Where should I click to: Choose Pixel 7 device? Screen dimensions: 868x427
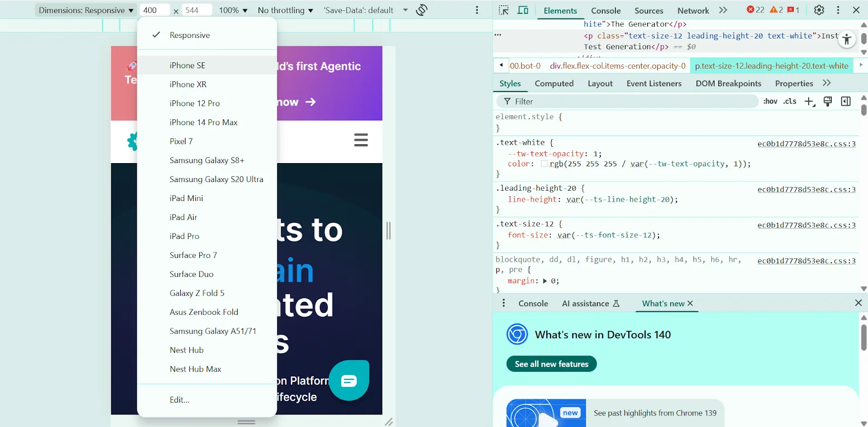pos(207,141)
